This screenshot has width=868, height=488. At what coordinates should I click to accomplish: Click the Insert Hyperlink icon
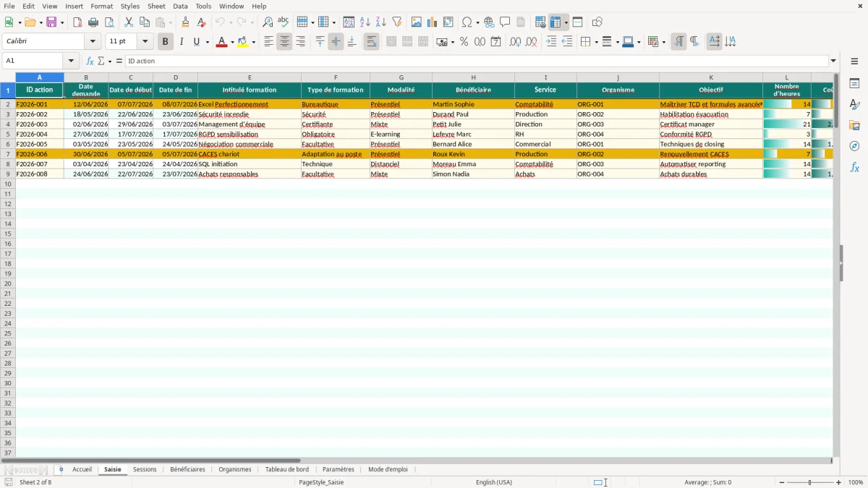pos(489,22)
